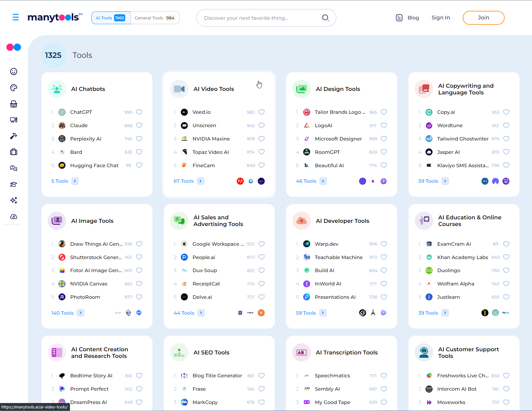Expand the 140 Tools chevron arrow
Screen dimensions: 532x411
(x=81, y=313)
